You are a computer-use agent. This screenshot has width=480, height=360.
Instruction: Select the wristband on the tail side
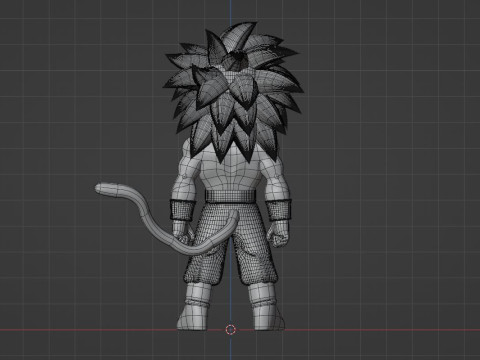[183, 209]
